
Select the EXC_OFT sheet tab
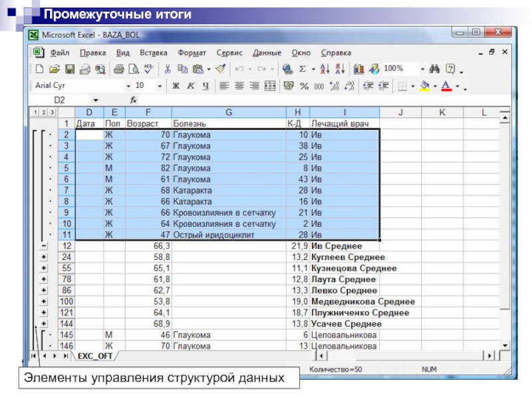[x=94, y=356]
